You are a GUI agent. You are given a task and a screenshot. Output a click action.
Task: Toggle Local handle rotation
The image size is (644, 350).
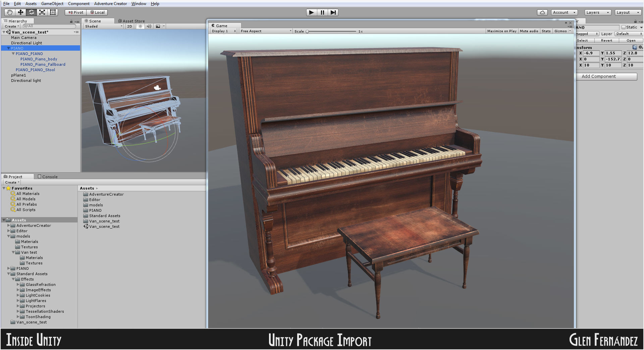[x=97, y=12]
